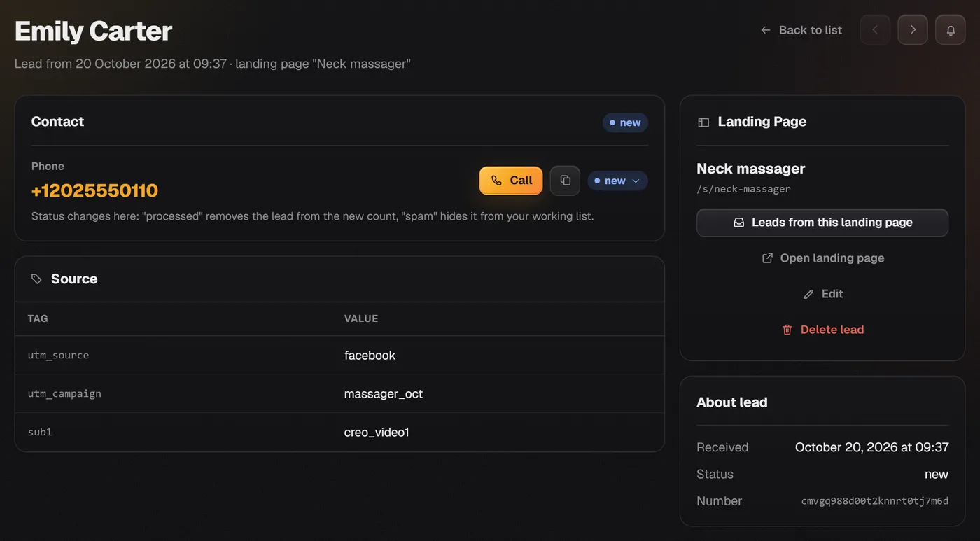This screenshot has width=980, height=541.
Task: Click the status value new in About lead
Action: coord(937,475)
